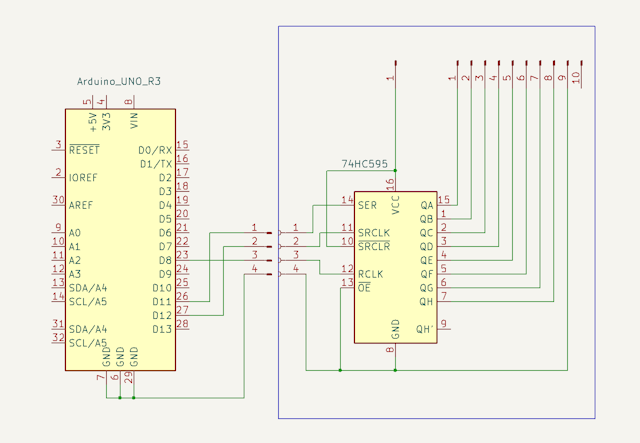The image size is (640, 443).
Task: Click the SER input label on 74HC595
Action: click(367, 205)
